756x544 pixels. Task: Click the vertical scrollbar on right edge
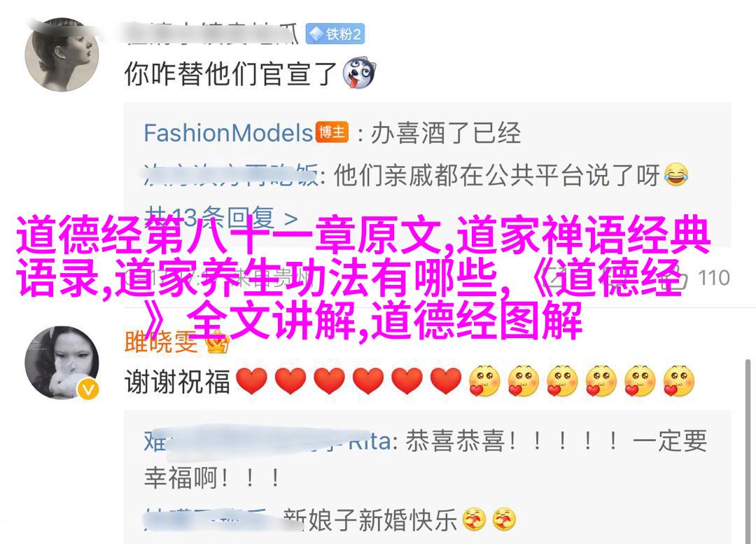click(x=748, y=451)
